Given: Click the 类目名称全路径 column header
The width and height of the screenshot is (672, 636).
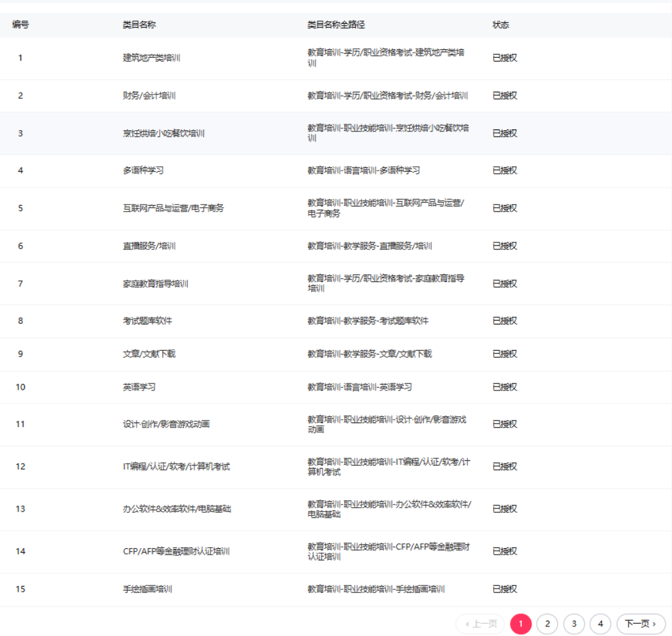Looking at the screenshot, I should [336, 25].
